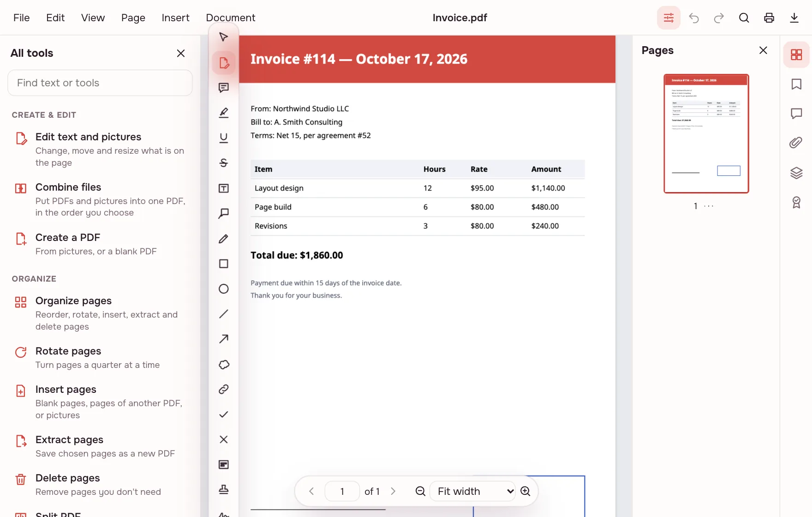The height and width of the screenshot is (517, 812).
Task: Toggle the All tools panel button
Action: 669,18
